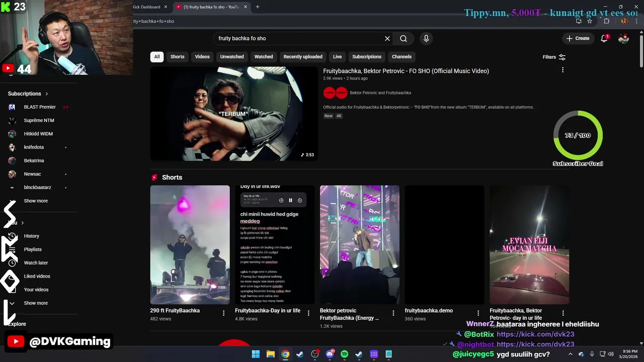Select the All filter chip
The image size is (644, 362).
pyautogui.click(x=157, y=57)
